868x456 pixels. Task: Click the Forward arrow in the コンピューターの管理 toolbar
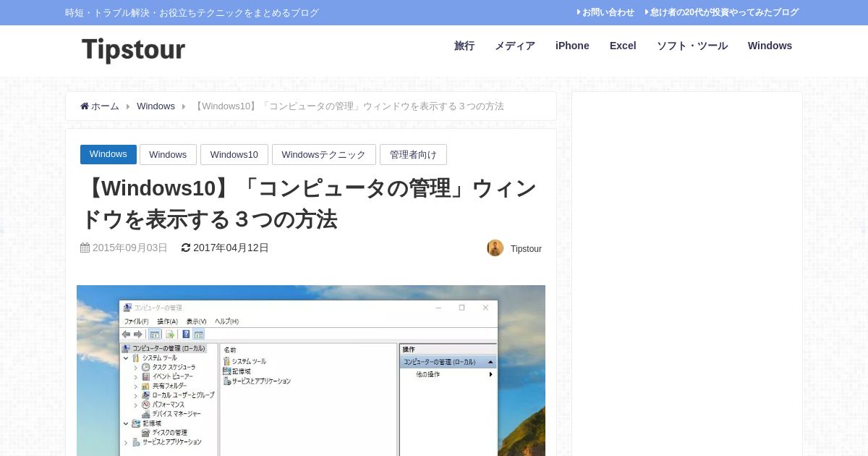[x=138, y=334]
